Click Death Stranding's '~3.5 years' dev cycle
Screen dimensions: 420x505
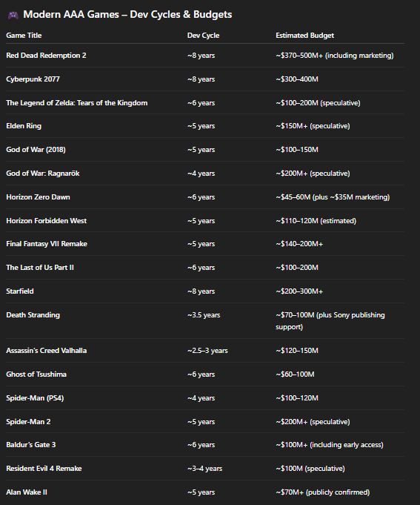pyautogui.click(x=204, y=315)
